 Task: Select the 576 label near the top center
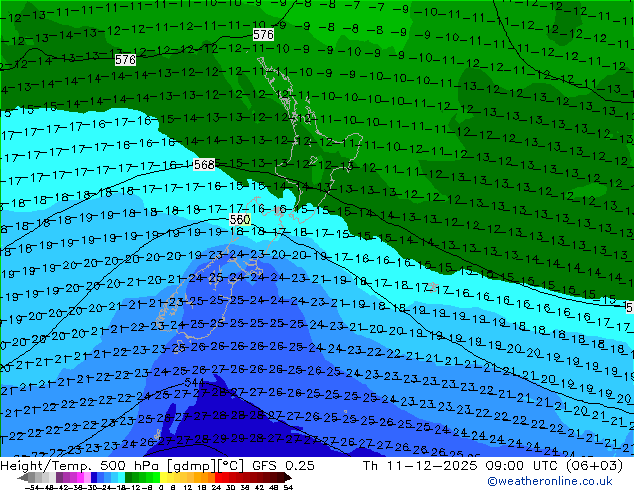[x=263, y=34]
